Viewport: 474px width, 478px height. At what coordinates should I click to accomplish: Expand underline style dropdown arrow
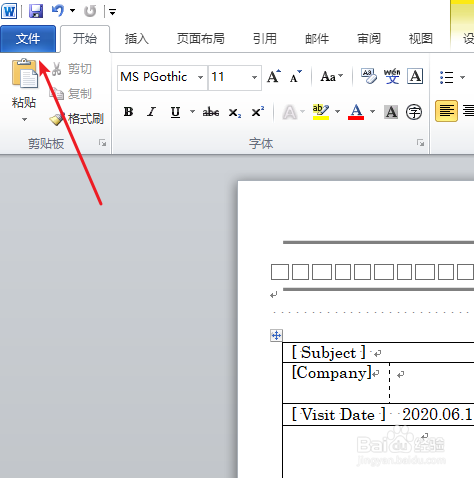[x=192, y=111]
